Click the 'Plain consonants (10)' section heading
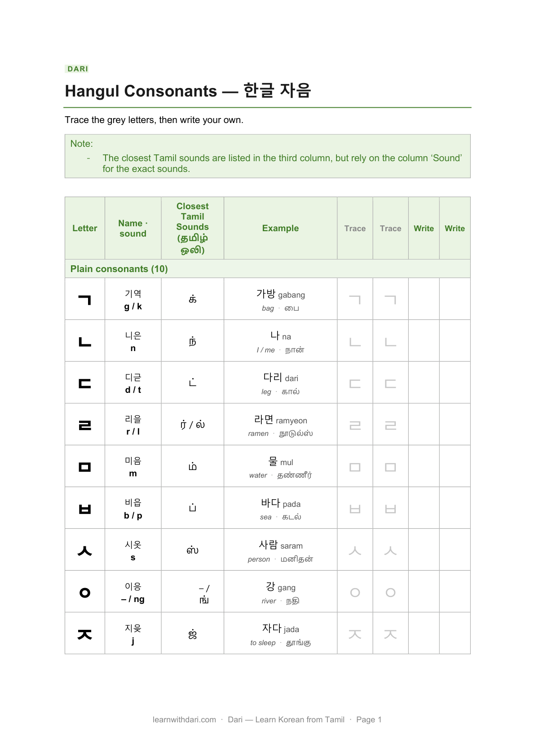The width and height of the screenshot is (535, 756). 119,269
